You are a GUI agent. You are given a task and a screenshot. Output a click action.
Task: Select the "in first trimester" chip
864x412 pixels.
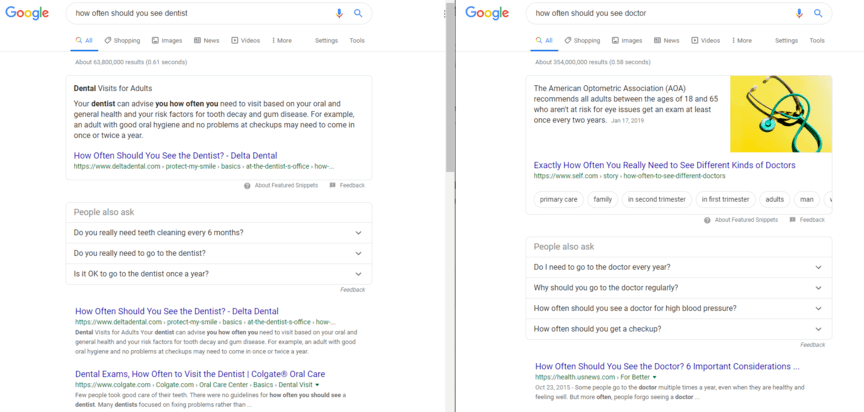726,199
